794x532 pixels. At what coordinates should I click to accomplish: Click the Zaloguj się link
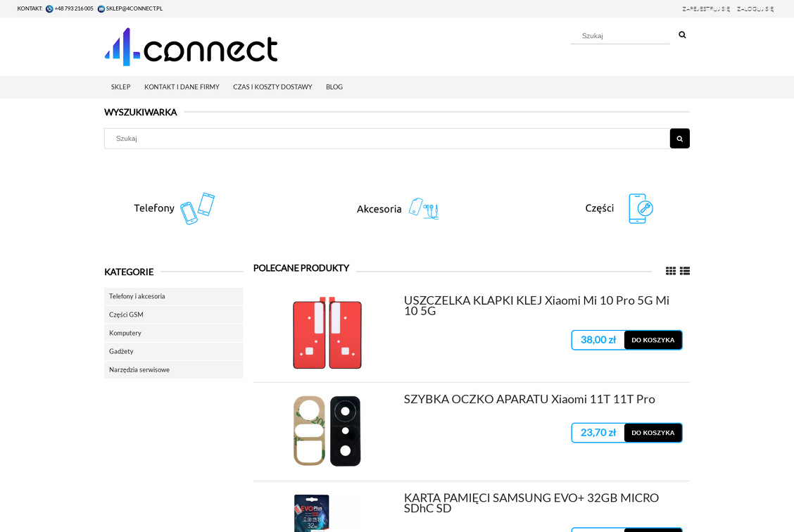(755, 9)
